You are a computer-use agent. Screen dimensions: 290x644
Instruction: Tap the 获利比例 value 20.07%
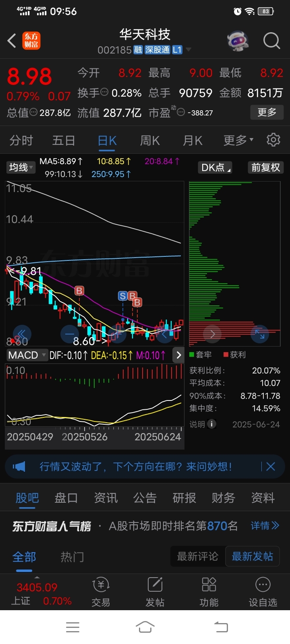(266, 370)
